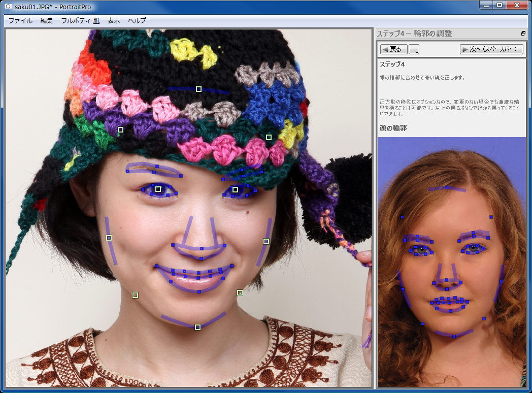Image resolution: width=532 pixels, height=393 pixels.
Task: Select the point below the nose base
Action: 201,258
